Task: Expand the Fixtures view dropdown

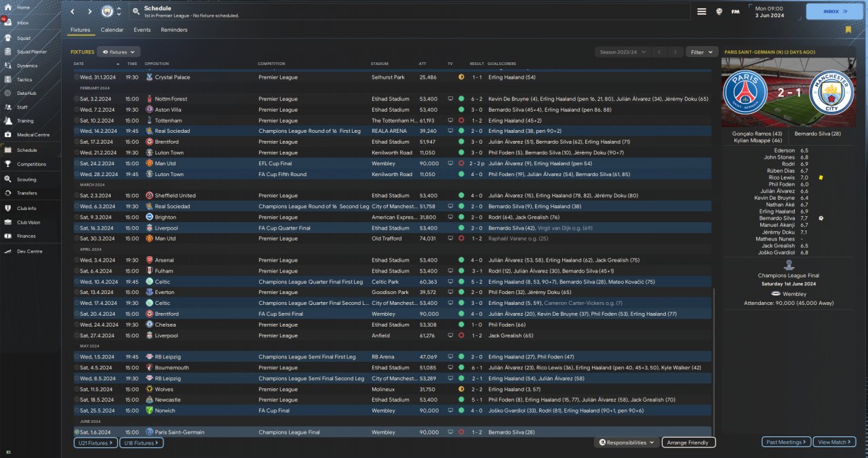Action: [119, 51]
